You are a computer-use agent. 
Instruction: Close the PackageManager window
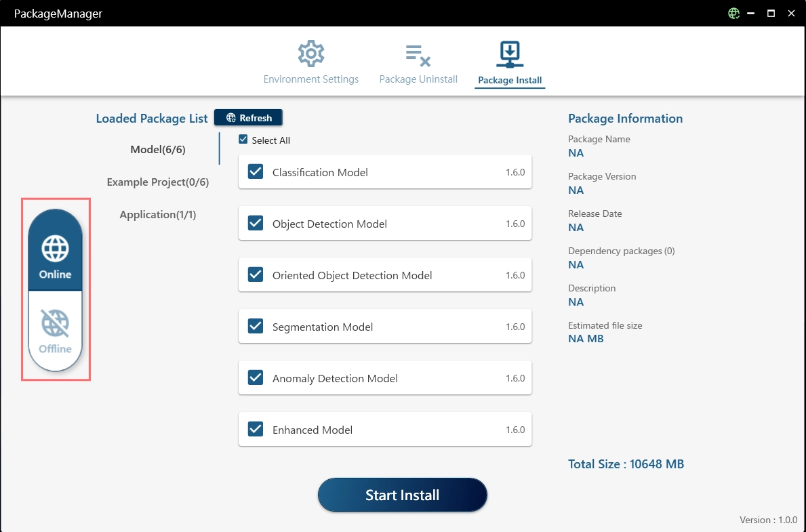(792, 14)
